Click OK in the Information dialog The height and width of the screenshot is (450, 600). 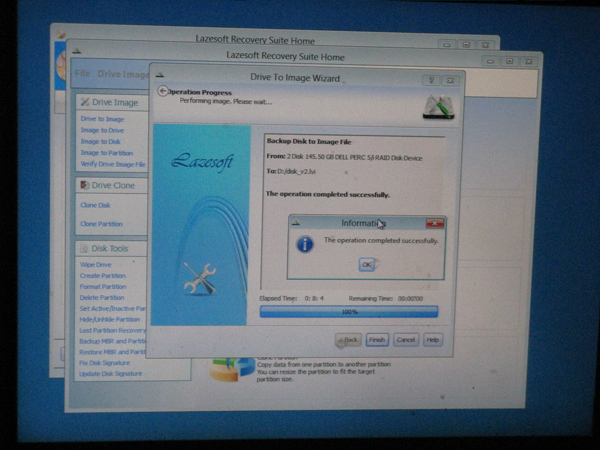point(366,264)
